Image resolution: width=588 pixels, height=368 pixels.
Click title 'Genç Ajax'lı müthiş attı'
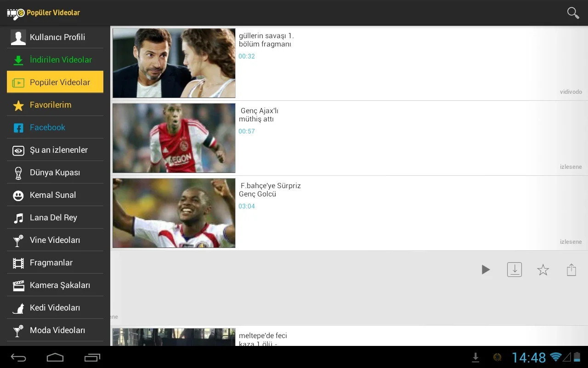pos(259,115)
